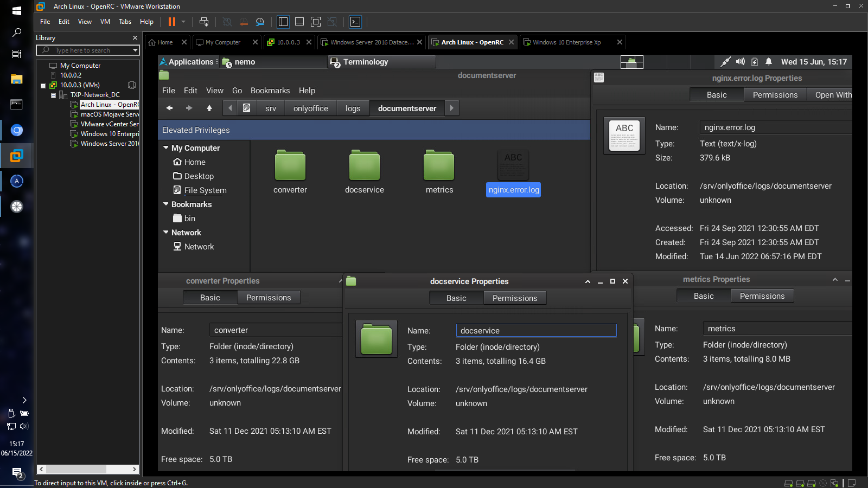Toggle the console view button

(355, 22)
